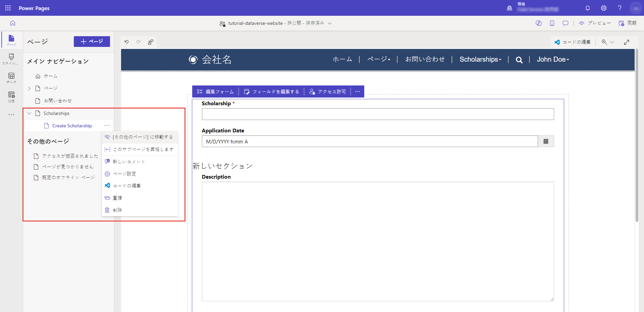Expand the ページ tree node

tap(29, 88)
